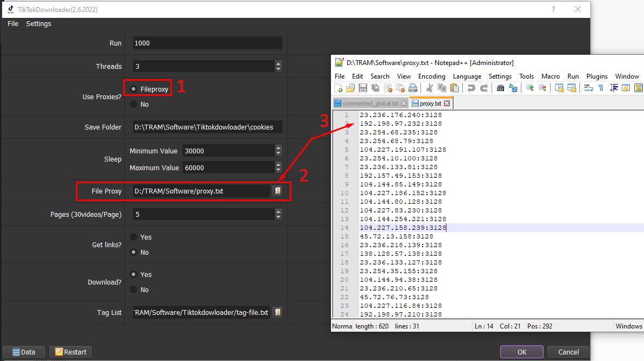This screenshot has height=361, width=644.
Task: Toggle Word wrap icon in Notepad++
Action: [x=588, y=88]
